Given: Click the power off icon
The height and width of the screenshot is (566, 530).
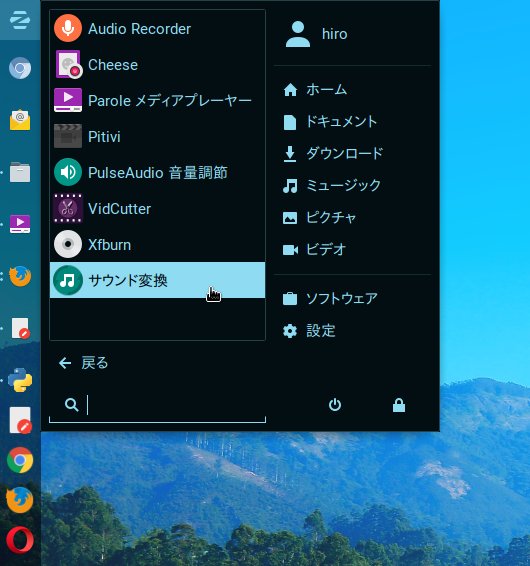Looking at the screenshot, I should pyautogui.click(x=335, y=405).
